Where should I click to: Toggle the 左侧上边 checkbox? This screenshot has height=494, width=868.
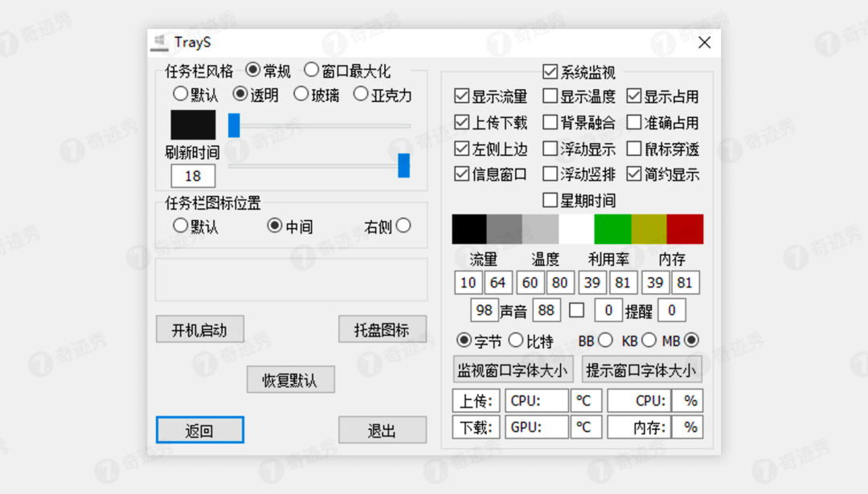(461, 148)
